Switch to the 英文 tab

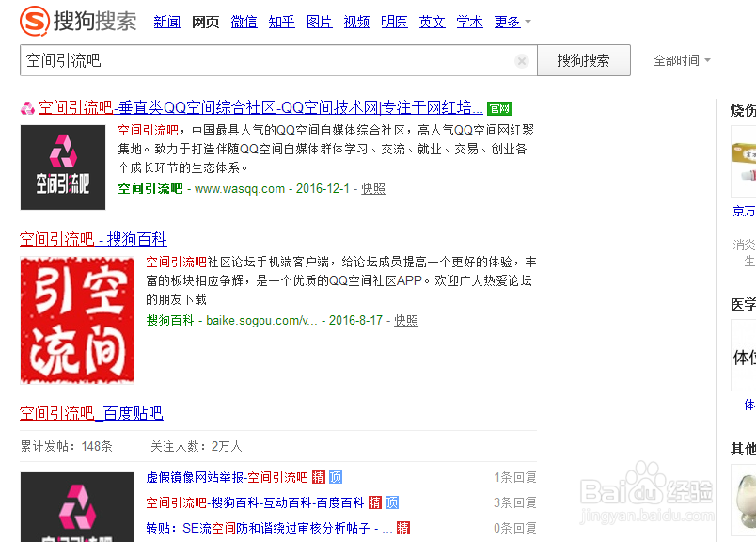[432, 22]
